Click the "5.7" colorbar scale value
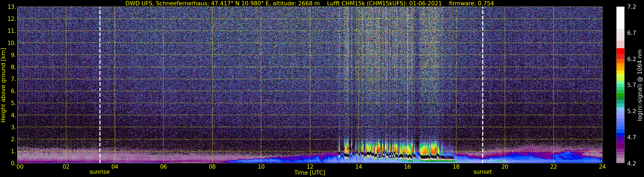This screenshot has height=177, width=644. [x=632, y=85]
